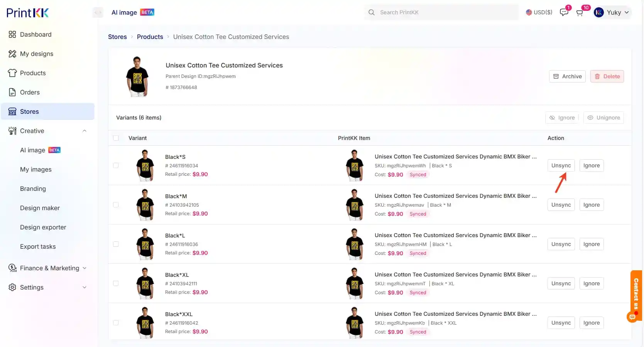Click the Finance & Marketing icon

[12, 268]
